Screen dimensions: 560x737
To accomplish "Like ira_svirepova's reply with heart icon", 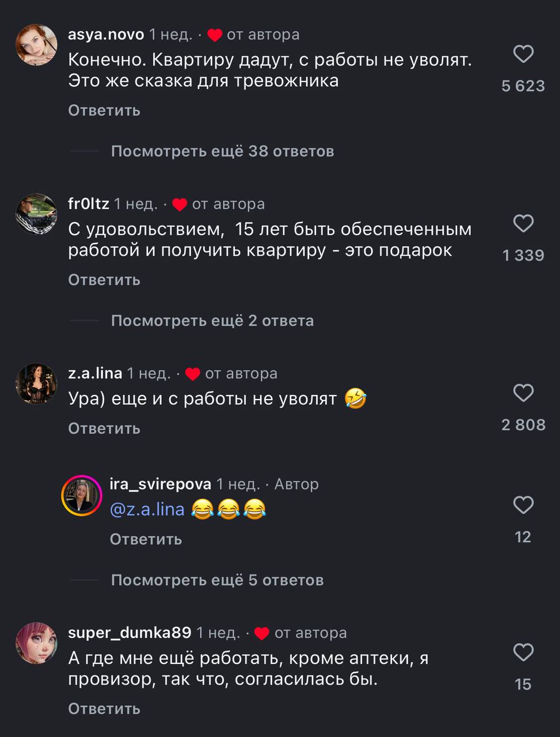I will (523, 505).
